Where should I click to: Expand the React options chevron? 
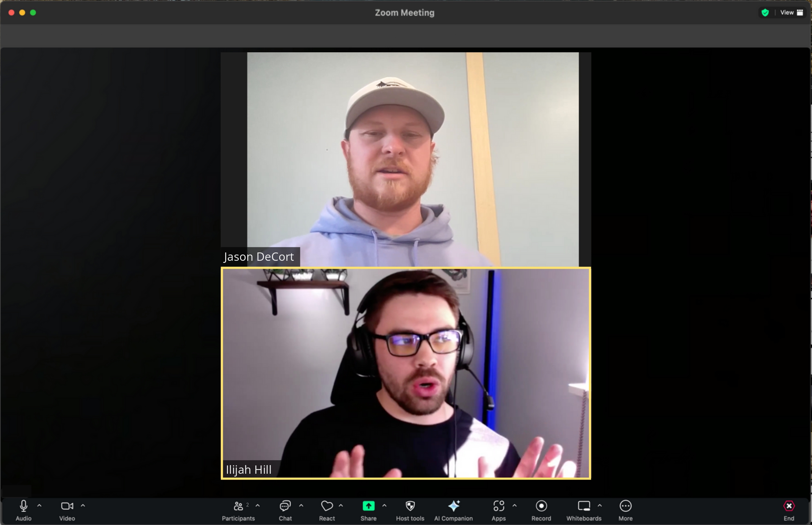click(x=341, y=506)
